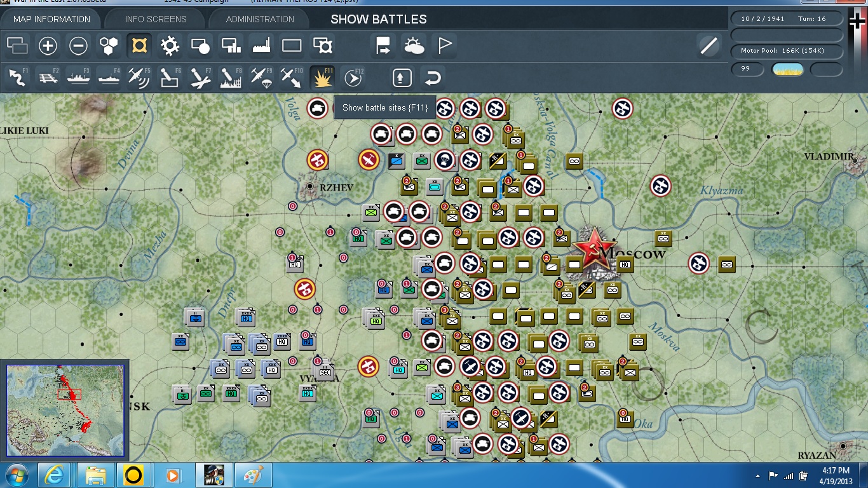The width and height of the screenshot is (868, 488).
Task: Toggle the hex grid display icon
Action: tap(109, 45)
